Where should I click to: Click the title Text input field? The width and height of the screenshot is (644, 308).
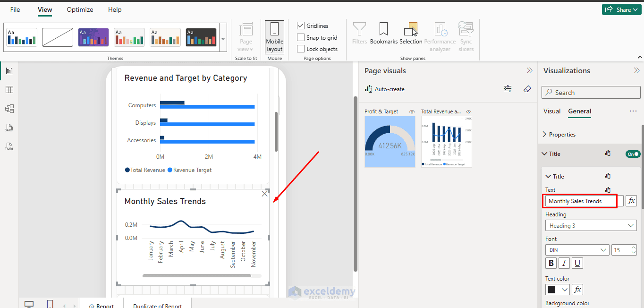click(585, 201)
